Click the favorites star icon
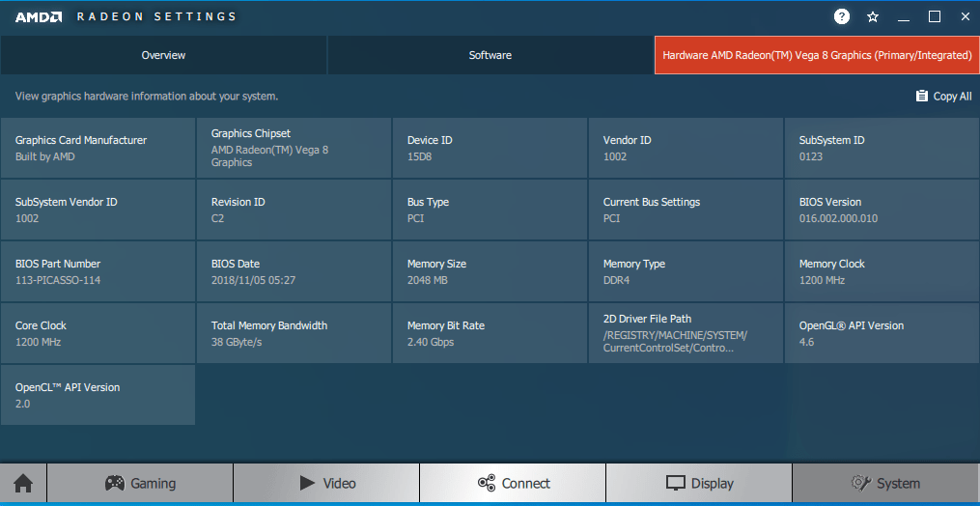Viewport: 980px width, 506px height. [873, 16]
